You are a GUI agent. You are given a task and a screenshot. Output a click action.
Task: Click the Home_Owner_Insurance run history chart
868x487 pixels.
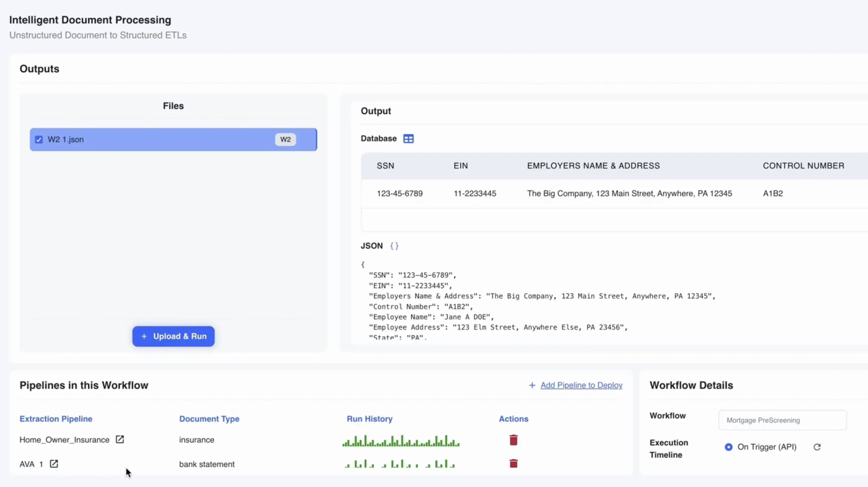pos(401,441)
